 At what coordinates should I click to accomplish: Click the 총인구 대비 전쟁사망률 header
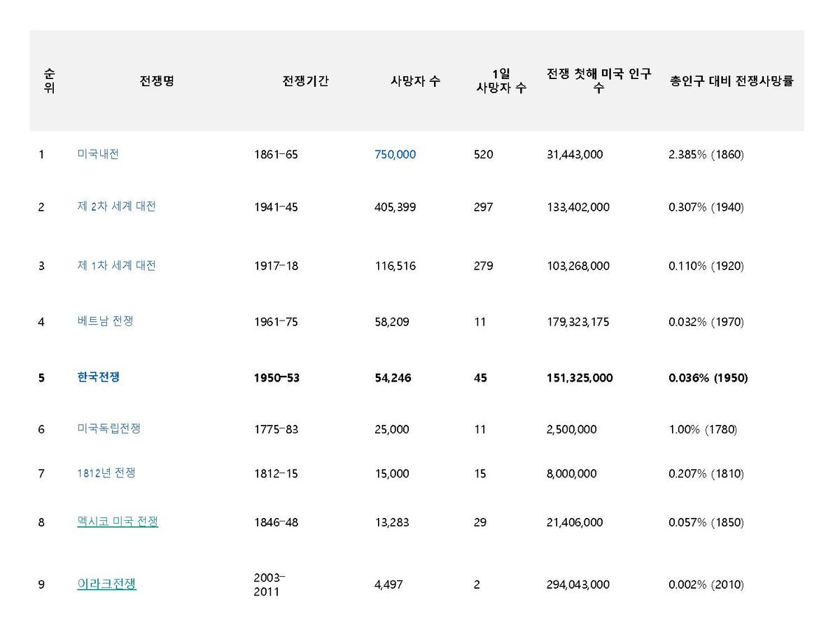[x=731, y=81]
